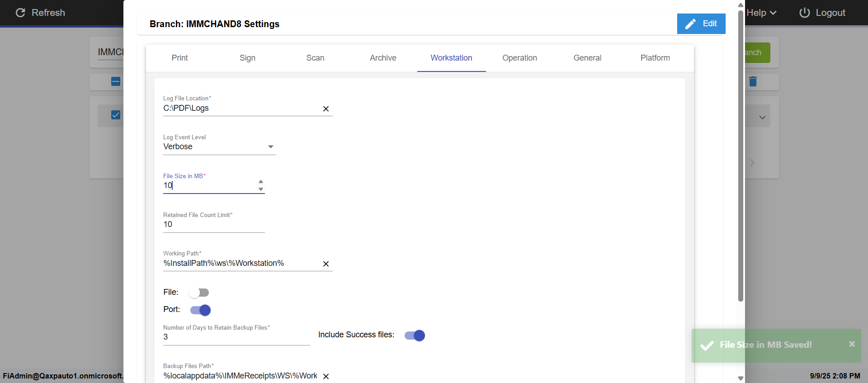This screenshot has width=868, height=383.
Task: Click the Retained File Count Limit field
Action: pos(213,224)
